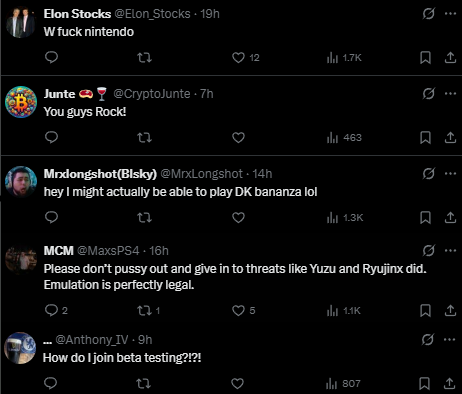This screenshot has height=394, width=462.
Task: Bookmark the 'You guys Rock!' tweet
Action: pos(425,137)
